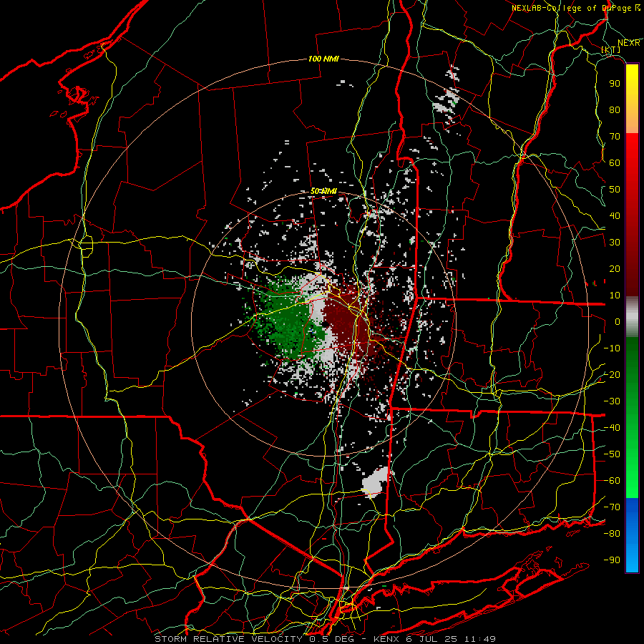This screenshot has width=644, height=644.
Task: Click the 10 value on the velocity scale
Action: (x=615, y=296)
